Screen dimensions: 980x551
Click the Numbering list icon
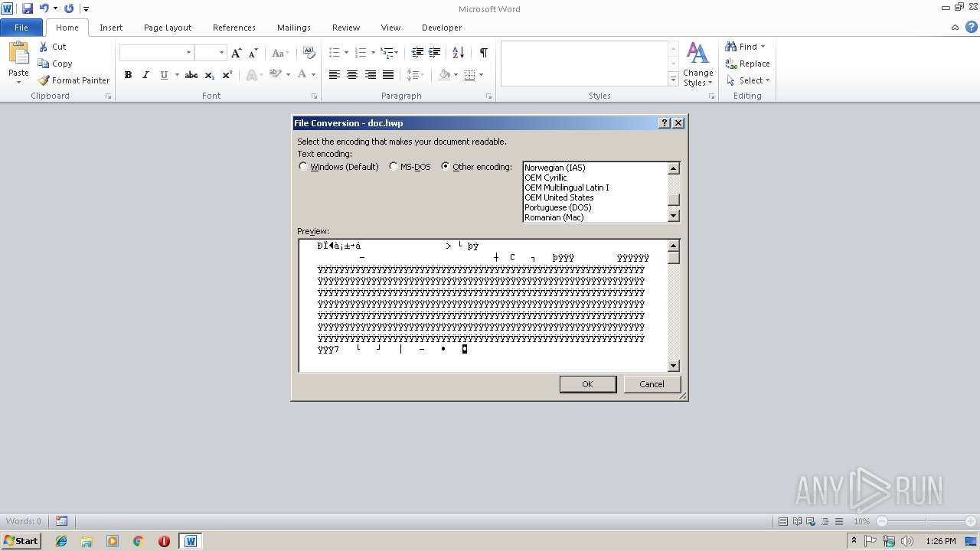[361, 53]
